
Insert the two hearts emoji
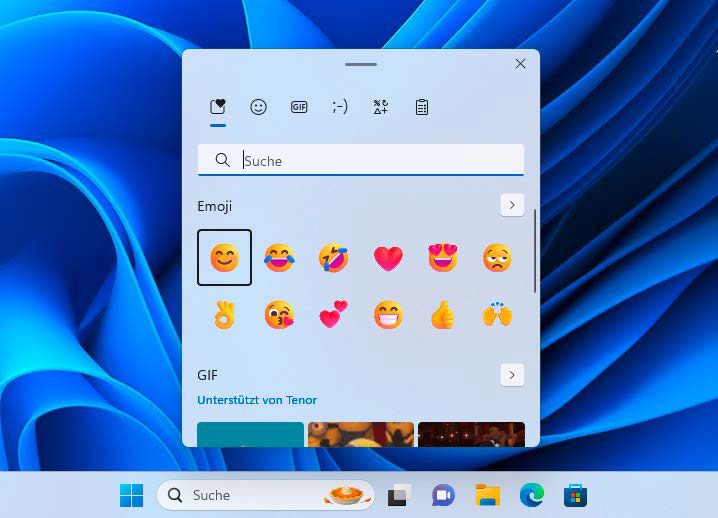[333, 314]
